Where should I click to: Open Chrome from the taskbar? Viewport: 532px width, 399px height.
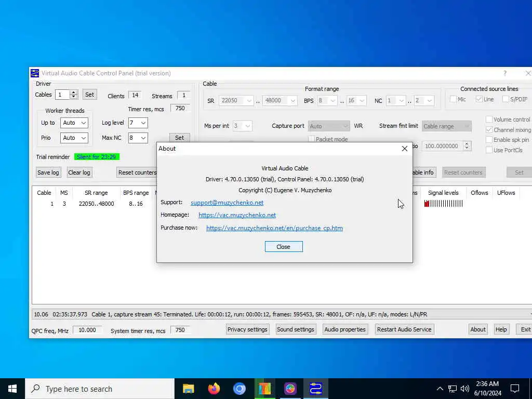pos(239,389)
